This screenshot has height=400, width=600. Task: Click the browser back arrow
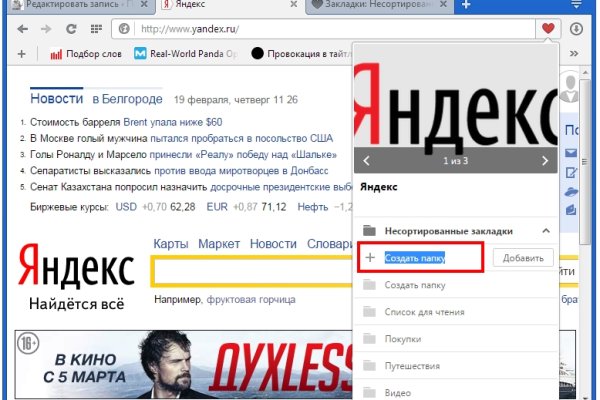[x=22, y=30]
